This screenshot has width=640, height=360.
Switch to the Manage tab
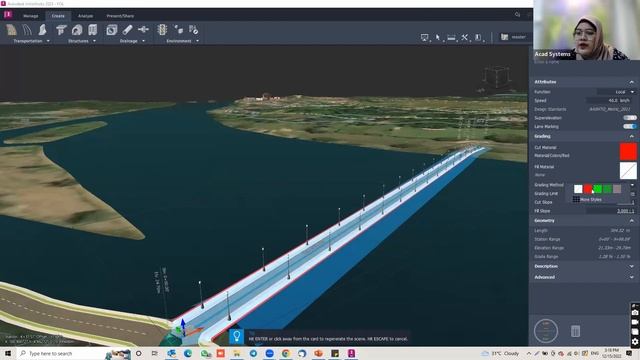31,16
